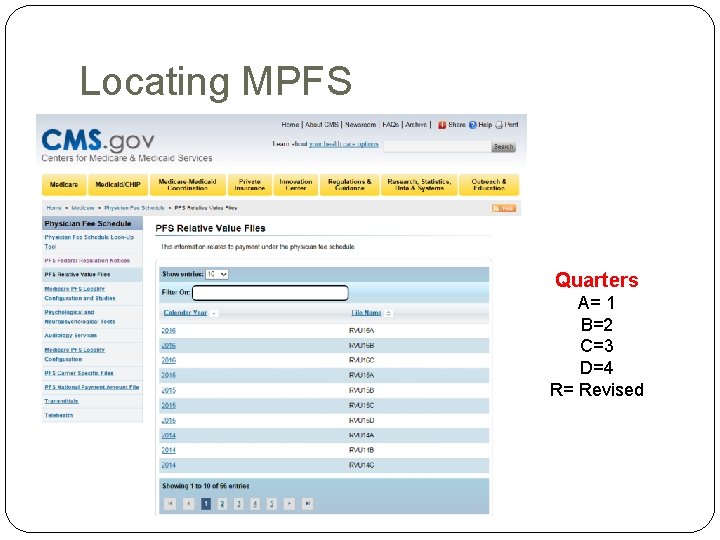This screenshot has height=540, width=720.
Task: Open your health care options link
Action: pos(343,144)
